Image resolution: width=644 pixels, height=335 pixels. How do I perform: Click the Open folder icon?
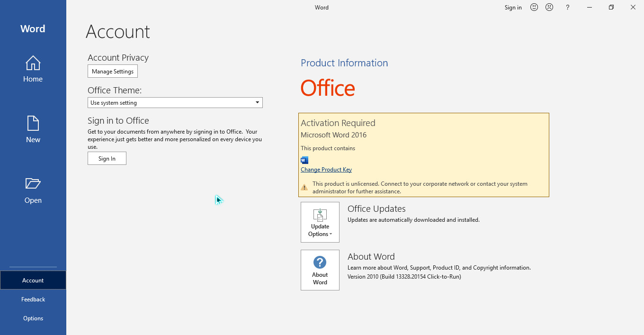pyautogui.click(x=33, y=184)
